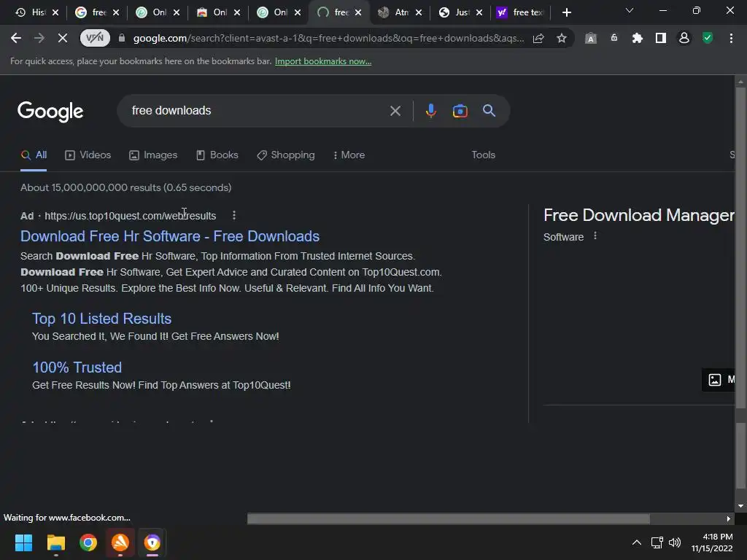This screenshot has width=747, height=560.
Task: Click the right arrow of horizontal scrollbar
Action: pyautogui.click(x=729, y=518)
